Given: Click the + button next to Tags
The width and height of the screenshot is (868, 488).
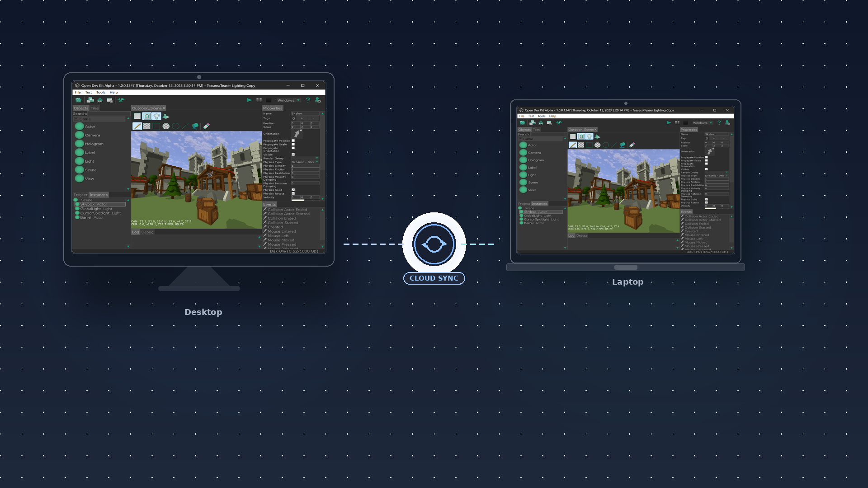Looking at the screenshot, I should (x=302, y=118).
